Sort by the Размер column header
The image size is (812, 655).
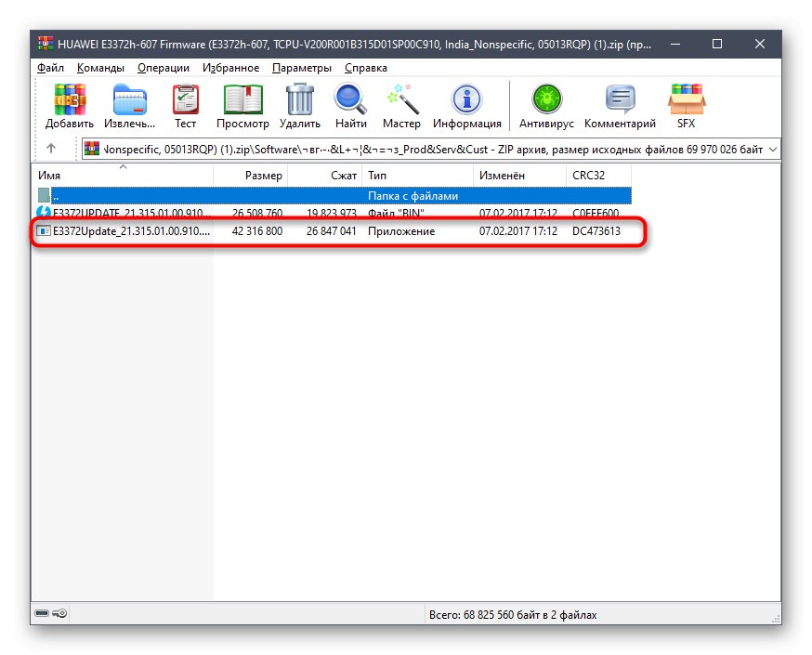click(250, 176)
